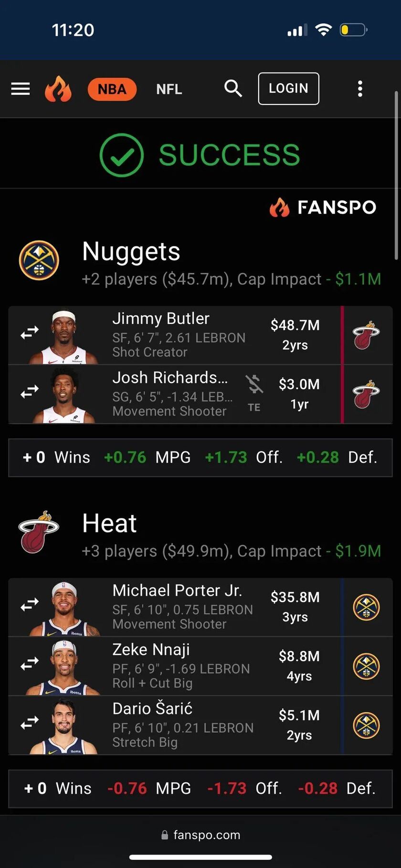Image resolution: width=401 pixels, height=868 pixels.
Task: Select the NBA league tab
Action: [112, 89]
